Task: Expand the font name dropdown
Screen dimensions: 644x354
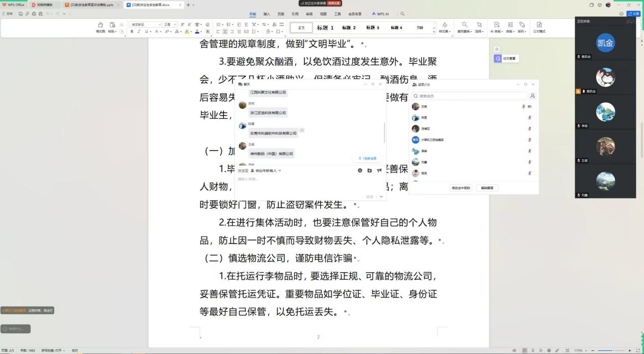Action: pos(159,24)
